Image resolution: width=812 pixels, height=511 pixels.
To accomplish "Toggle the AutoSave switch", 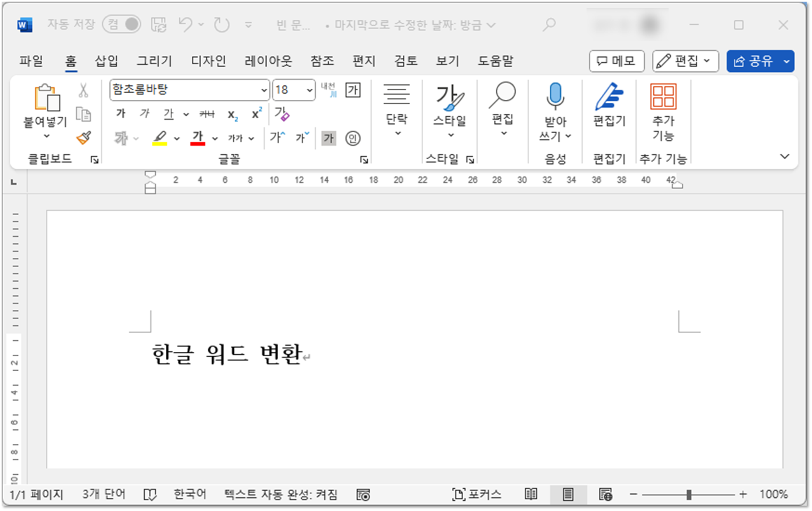I will coord(122,25).
